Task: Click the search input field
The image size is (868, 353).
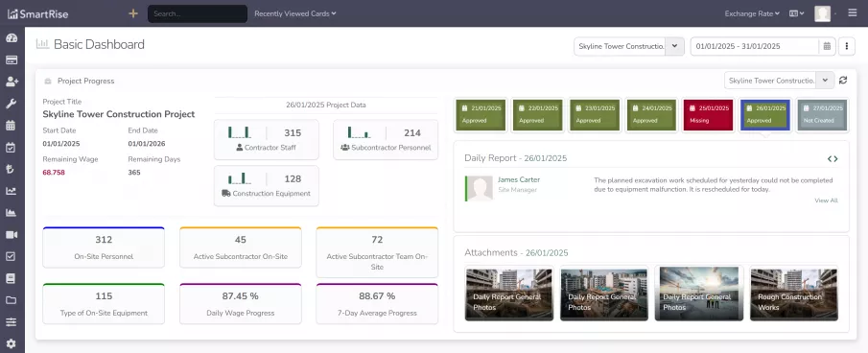Action: 198,13
